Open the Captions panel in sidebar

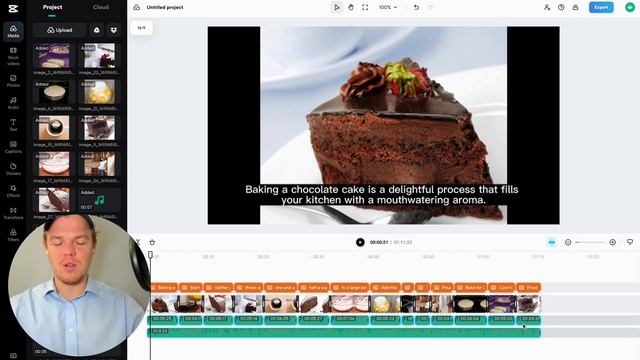pyautogui.click(x=13, y=147)
